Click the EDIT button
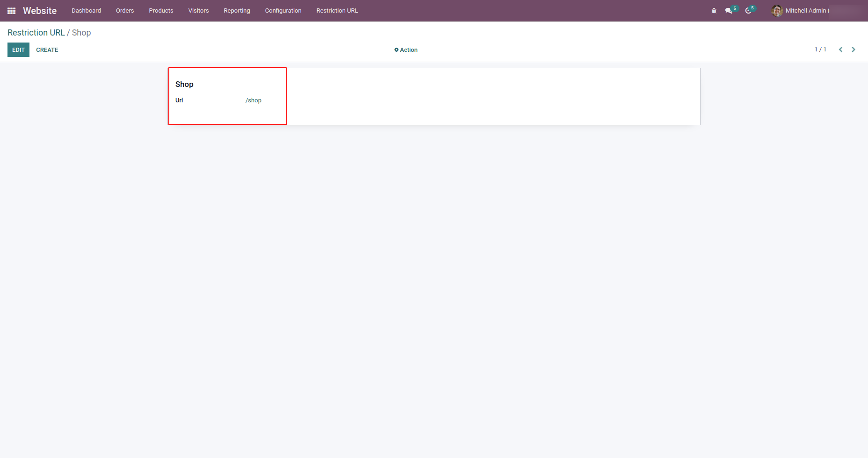Image resolution: width=868 pixels, height=458 pixels. click(x=18, y=50)
